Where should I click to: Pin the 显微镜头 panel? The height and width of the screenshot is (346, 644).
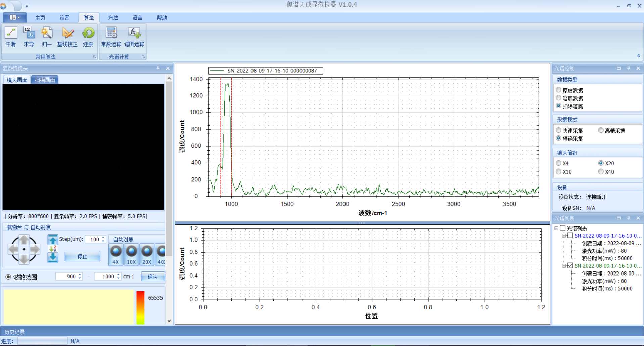point(158,68)
